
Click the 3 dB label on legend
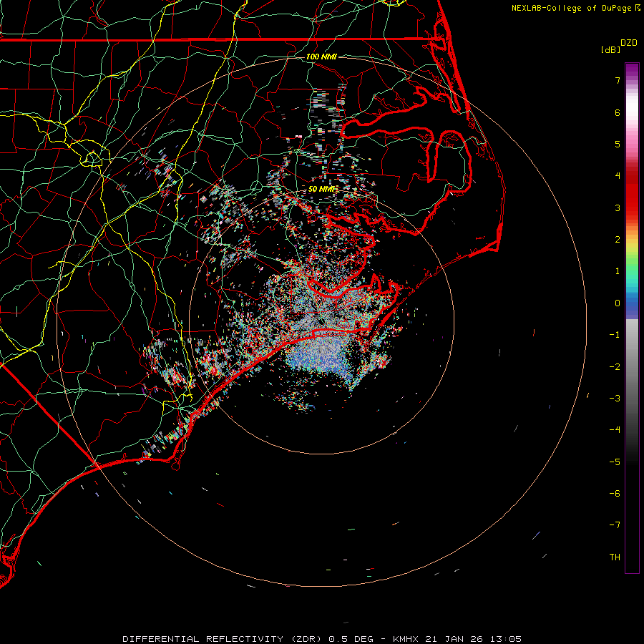point(615,208)
